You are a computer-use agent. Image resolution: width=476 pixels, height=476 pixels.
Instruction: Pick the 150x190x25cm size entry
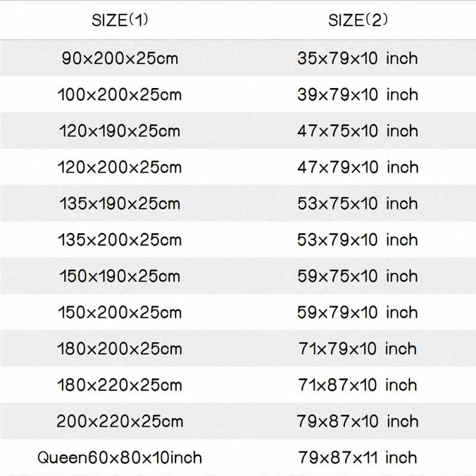120,276
